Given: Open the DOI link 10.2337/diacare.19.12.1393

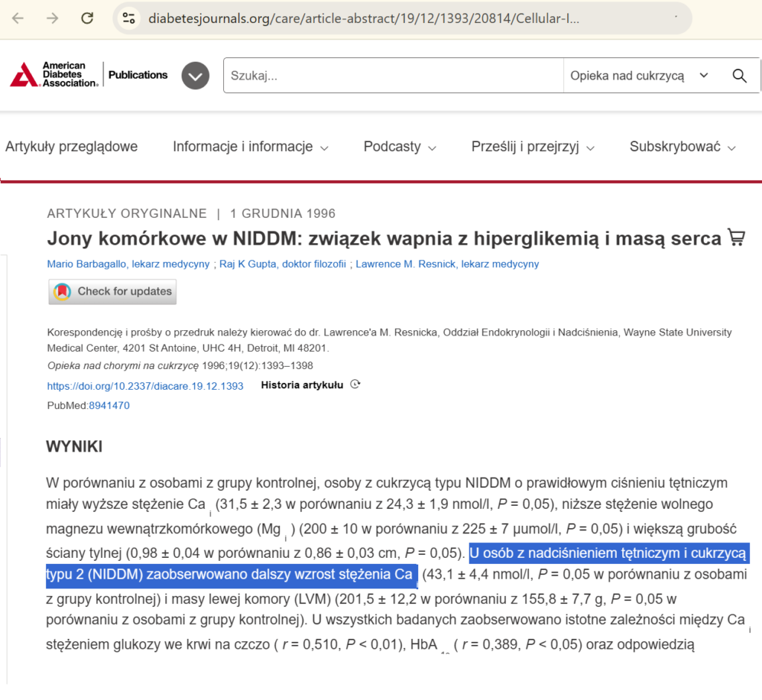Looking at the screenshot, I should click(145, 386).
